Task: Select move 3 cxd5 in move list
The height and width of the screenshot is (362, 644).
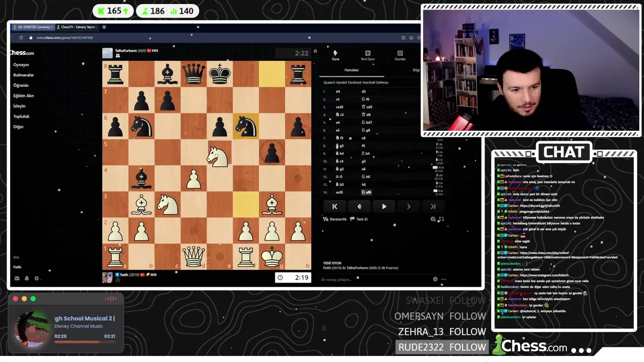Action: click(x=340, y=107)
